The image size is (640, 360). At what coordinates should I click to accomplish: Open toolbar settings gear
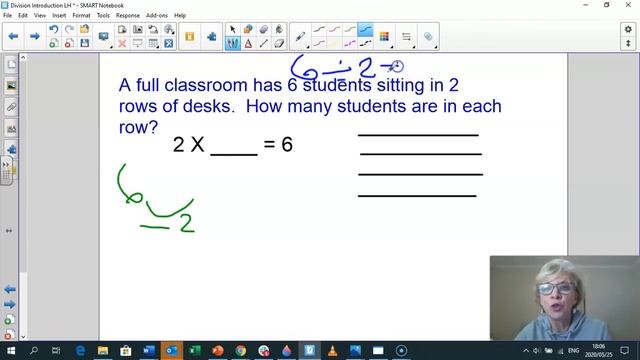click(628, 29)
